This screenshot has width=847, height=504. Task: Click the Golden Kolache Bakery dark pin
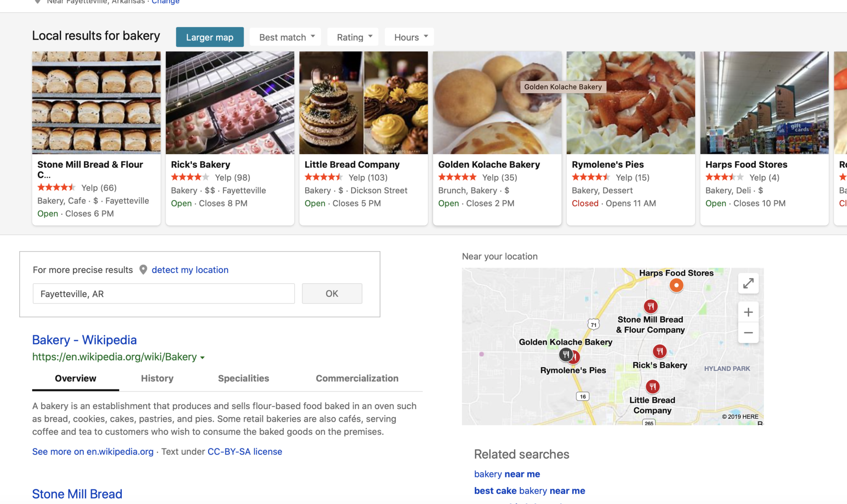pos(566,354)
